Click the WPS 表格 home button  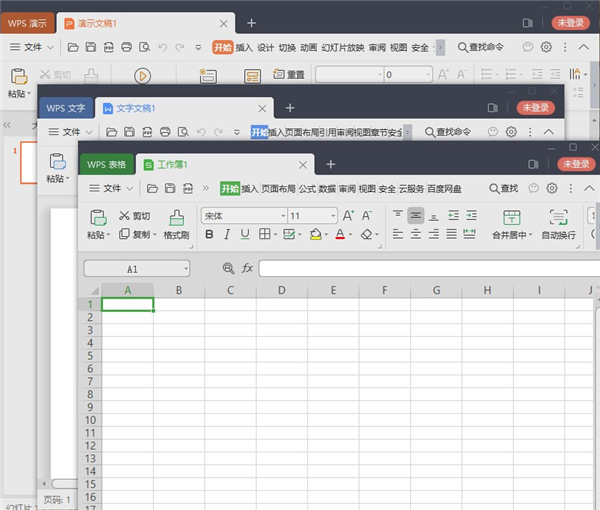[x=107, y=165]
